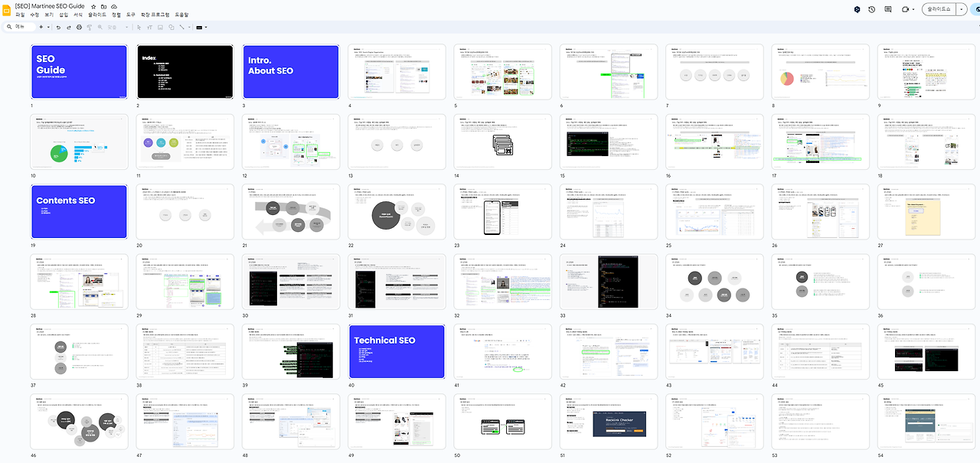Open version history clock icon
Image resolution: width=980 pixels, height=463 pixels.
click(x=871, y=9)
